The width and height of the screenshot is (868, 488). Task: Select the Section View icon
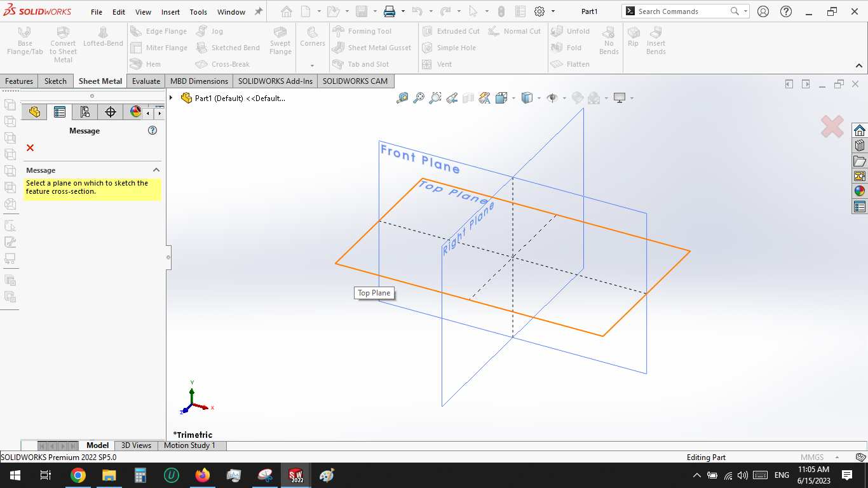[x=468, y=98]
